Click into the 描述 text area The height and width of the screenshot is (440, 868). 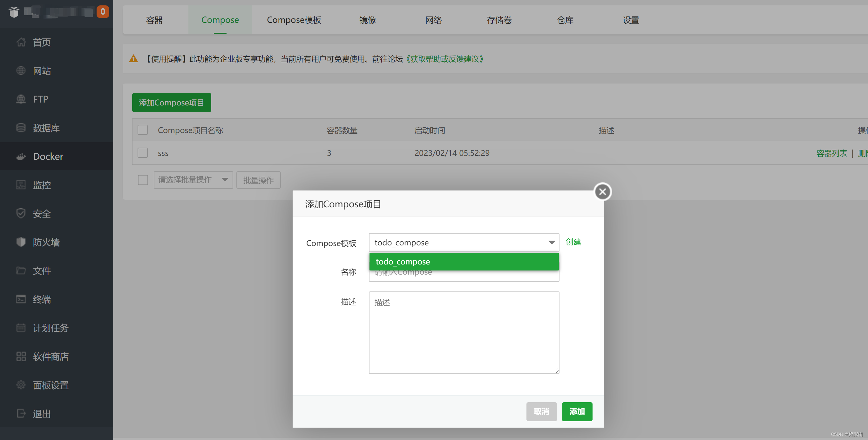464,332
